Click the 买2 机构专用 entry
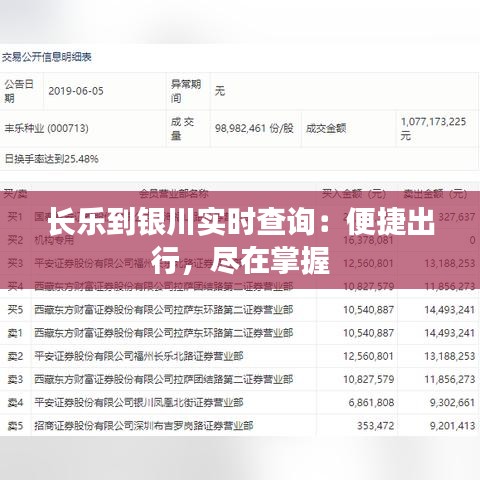Screen dimensions: 480x480 (x=54, y=240)
